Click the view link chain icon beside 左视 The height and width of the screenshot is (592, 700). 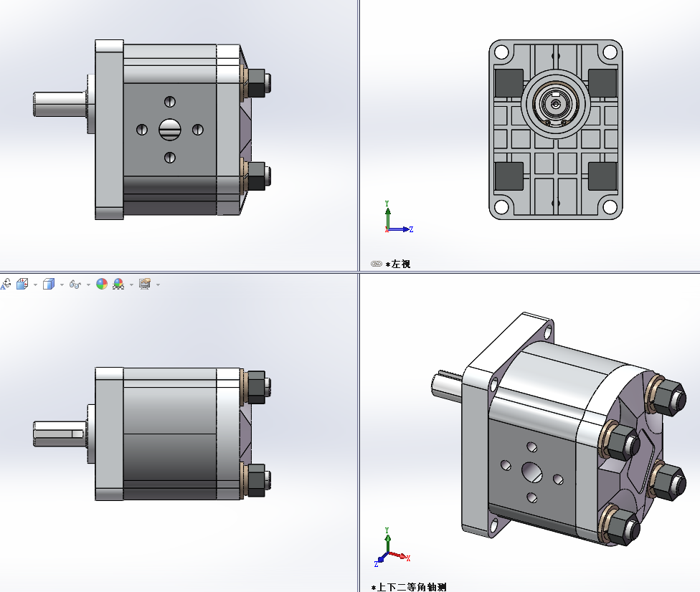click(377, 264)
